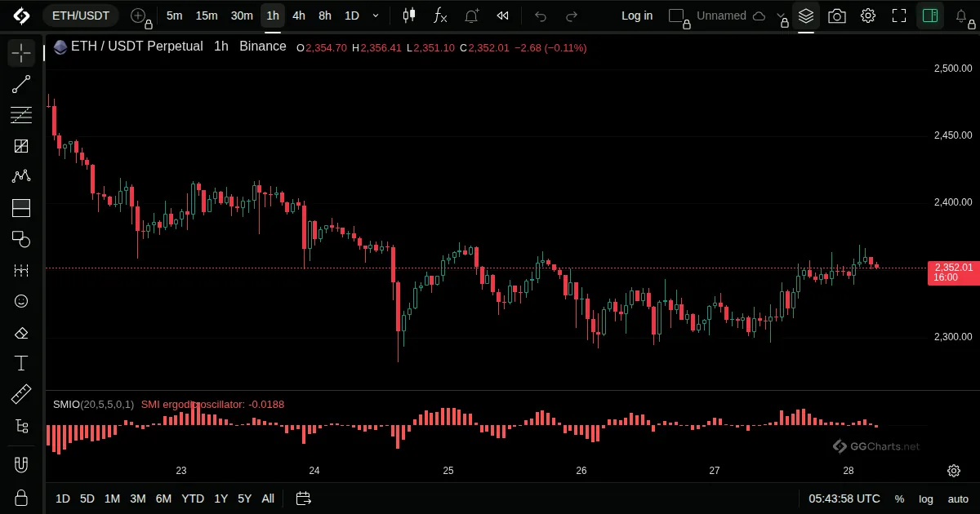This screenshot has width=980, height=514.
Task: Select the Gann box tool
Action: point(21,146)
